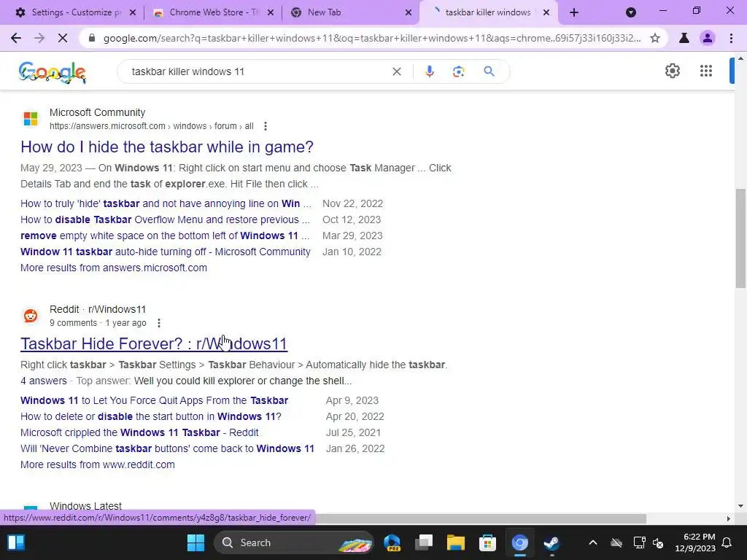Click the network display tray icon
This screenshot has height=560, width=747.
coord(639,542)
